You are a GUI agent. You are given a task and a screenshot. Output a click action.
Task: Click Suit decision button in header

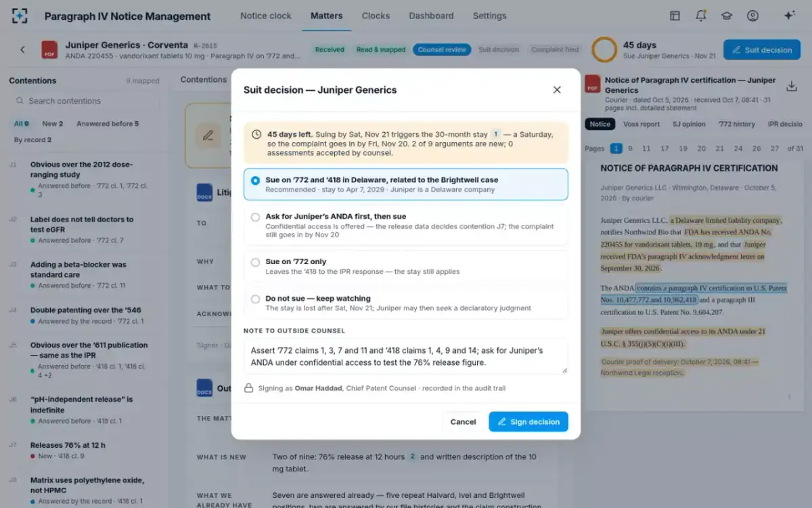click(762, 49)
